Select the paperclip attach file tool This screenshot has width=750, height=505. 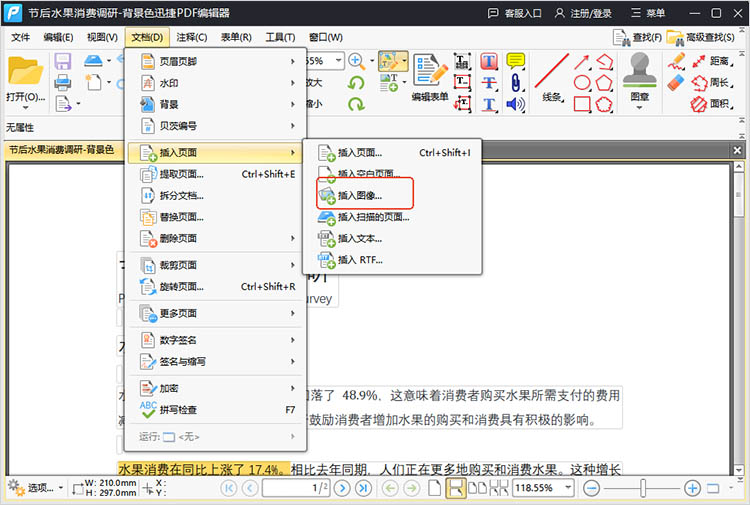coord(516,82)
